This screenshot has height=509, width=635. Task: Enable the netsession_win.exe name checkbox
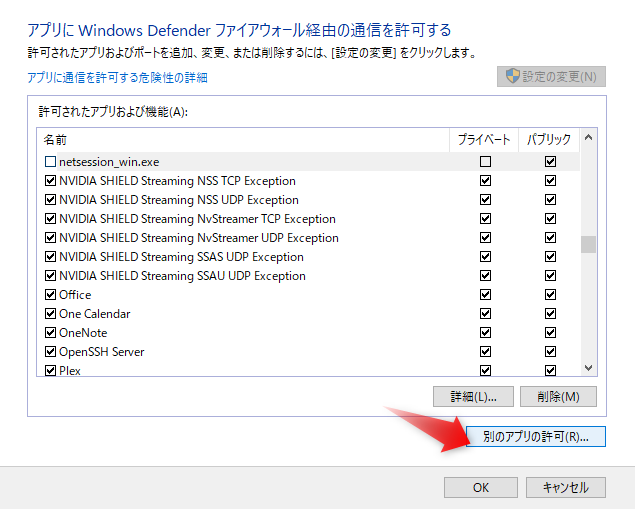tap(50, 162)
